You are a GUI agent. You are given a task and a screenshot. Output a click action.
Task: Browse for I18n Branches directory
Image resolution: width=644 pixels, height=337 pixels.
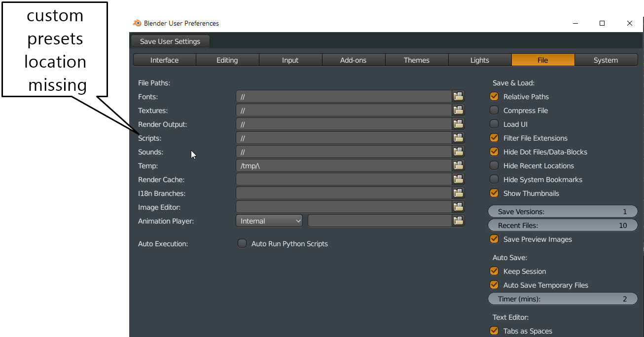pos(459,193)
